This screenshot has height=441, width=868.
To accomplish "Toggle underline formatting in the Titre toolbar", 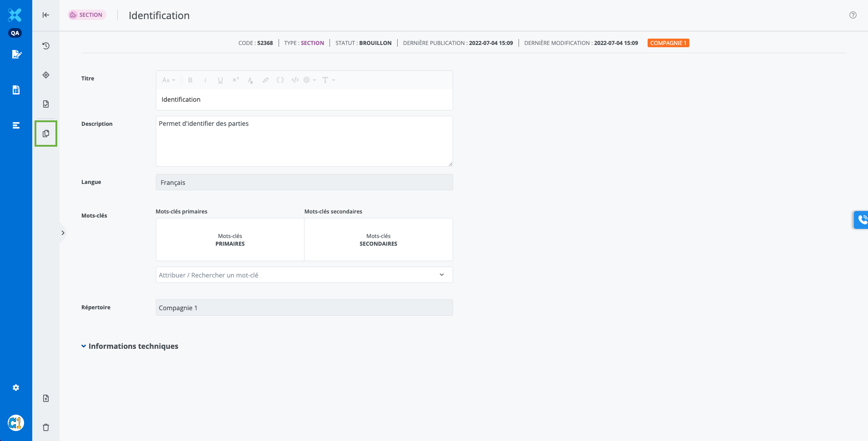I will (220, 80).
